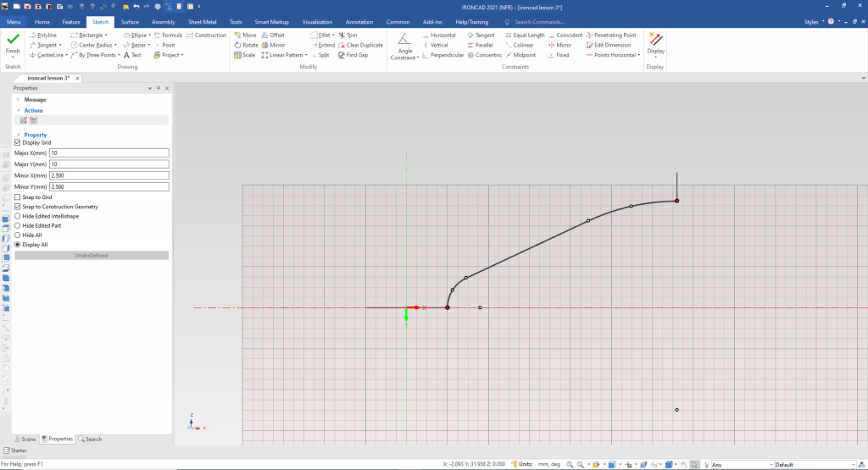Open the Display button in the ribbon
The image size is (868, 470).
click(655, 44)
